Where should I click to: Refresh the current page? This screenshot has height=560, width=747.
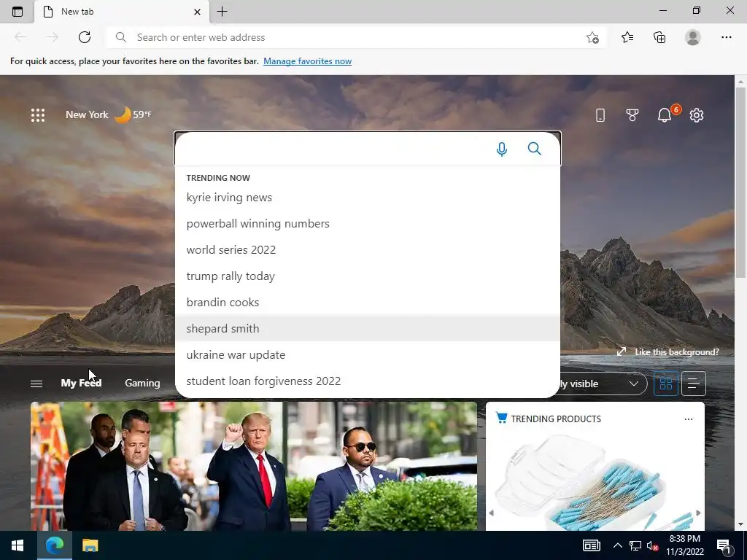(85, 37)
